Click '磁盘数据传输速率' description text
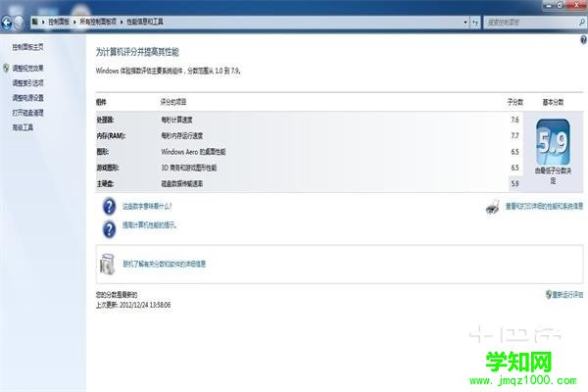 [x=182, y=183]
